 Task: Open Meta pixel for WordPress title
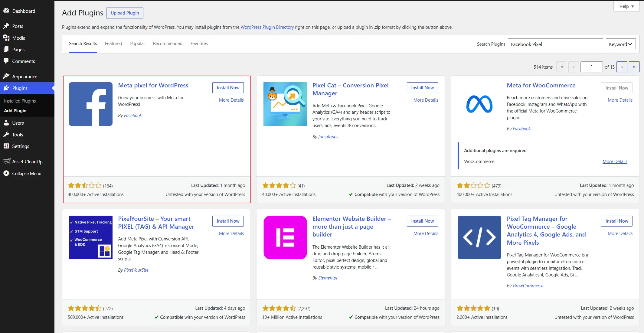153,86
